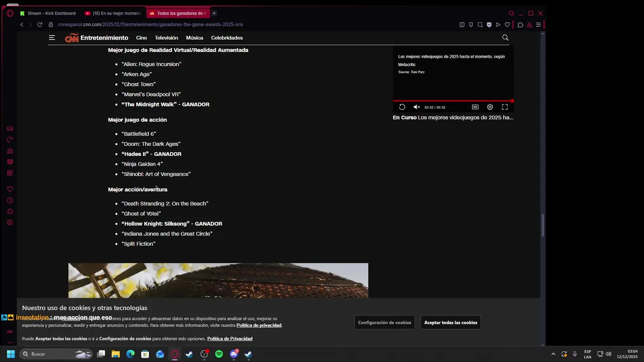Open a new browser tab with plus
Viewport: 644px width, 362px height.
(x=214, y=13)
